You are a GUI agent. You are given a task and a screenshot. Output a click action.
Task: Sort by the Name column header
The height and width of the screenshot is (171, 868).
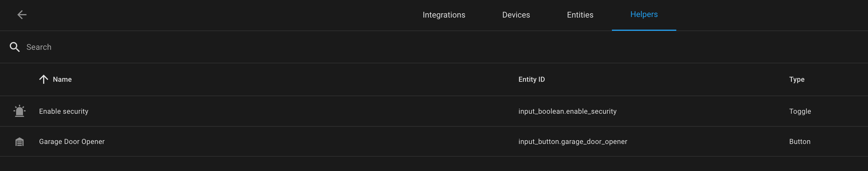point(62,79)
